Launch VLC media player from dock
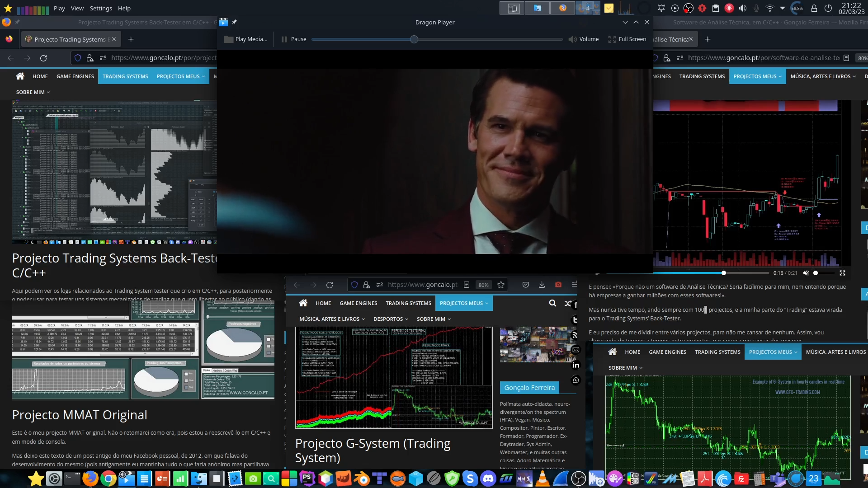The width and height of the screenshot is (868, 488). coord(542,479)
